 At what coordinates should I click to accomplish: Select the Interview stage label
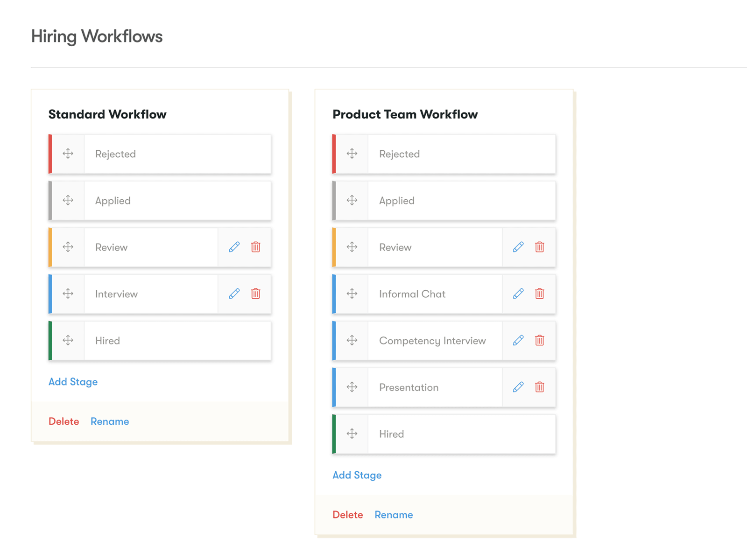pyautogui.click(x=116, y=294)
